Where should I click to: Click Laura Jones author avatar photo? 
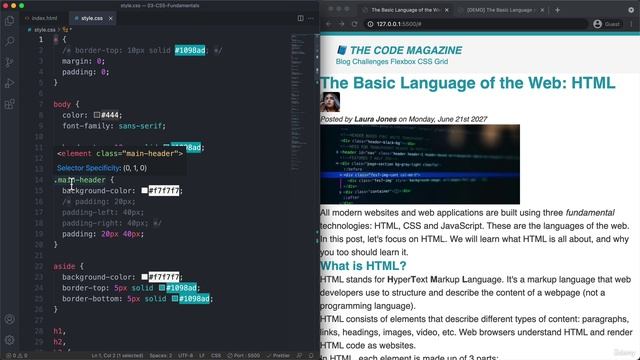330,102
